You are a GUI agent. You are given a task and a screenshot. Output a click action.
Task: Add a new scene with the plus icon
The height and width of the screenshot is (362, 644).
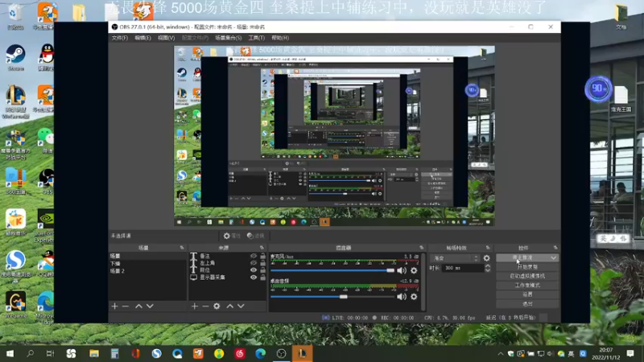(114, 306)
